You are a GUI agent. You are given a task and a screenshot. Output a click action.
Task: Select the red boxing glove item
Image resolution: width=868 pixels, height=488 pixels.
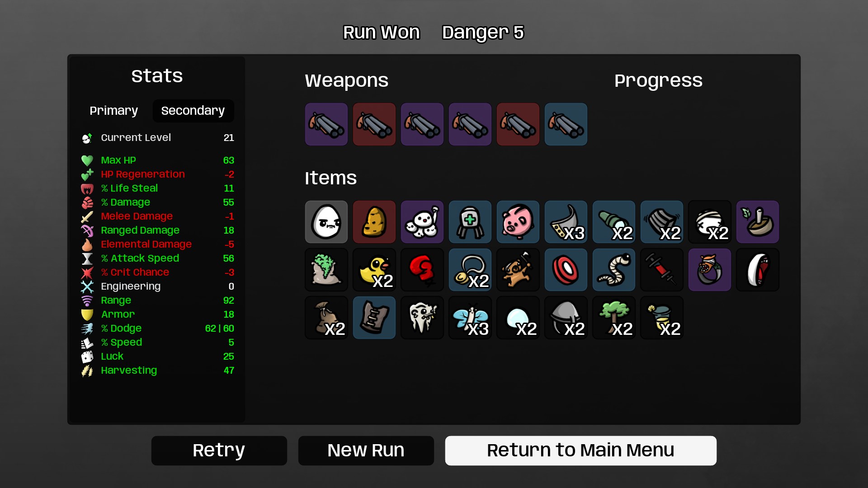pyautogui.click(x=422, y=270)
